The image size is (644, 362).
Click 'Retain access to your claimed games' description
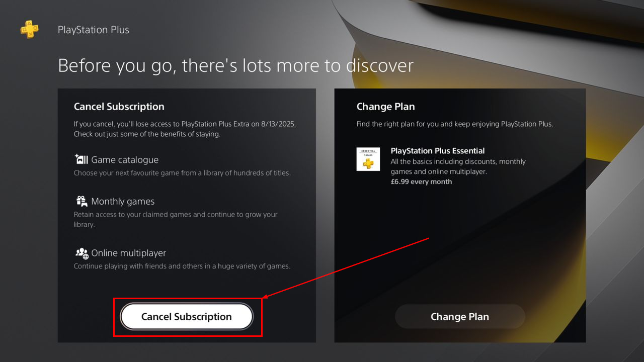point(176,219)
